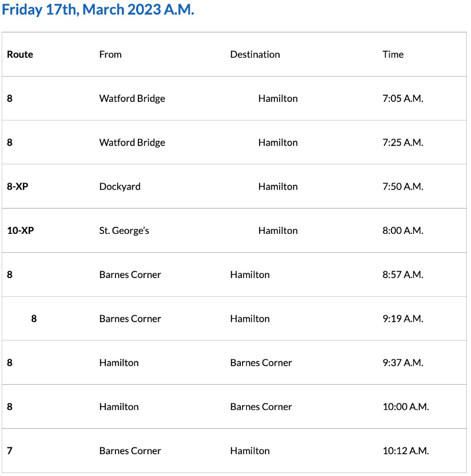Select the 9:37 A.M. time cell
This screenshot has width=471, height=476.
click(x=403, y=362)
